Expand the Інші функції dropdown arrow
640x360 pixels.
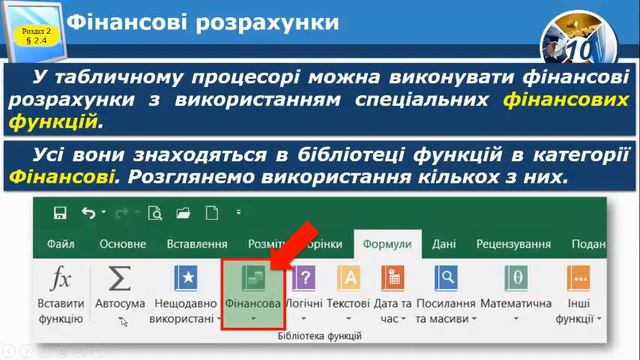(x=599, y=318)
